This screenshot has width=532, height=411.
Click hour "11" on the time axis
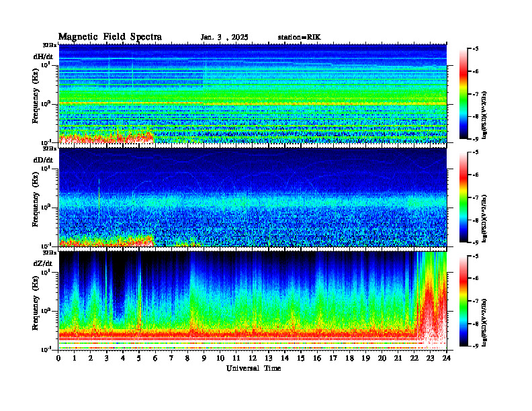pyautogui.click(x=236, y=358)
